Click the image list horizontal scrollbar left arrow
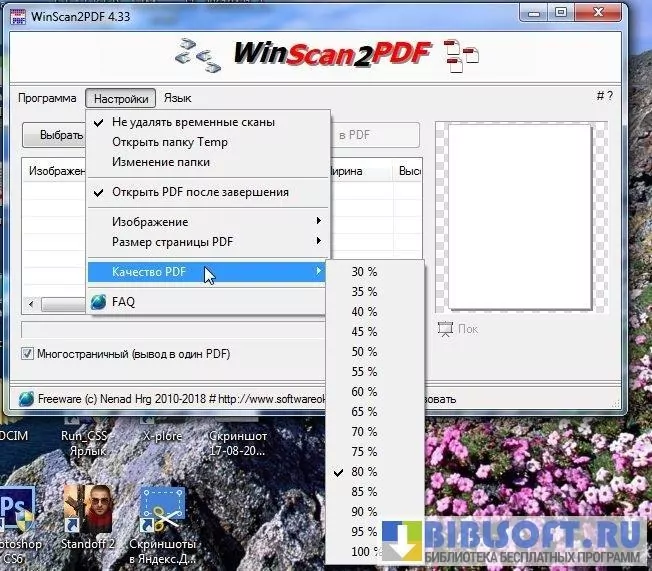 (x=31, y=304)
